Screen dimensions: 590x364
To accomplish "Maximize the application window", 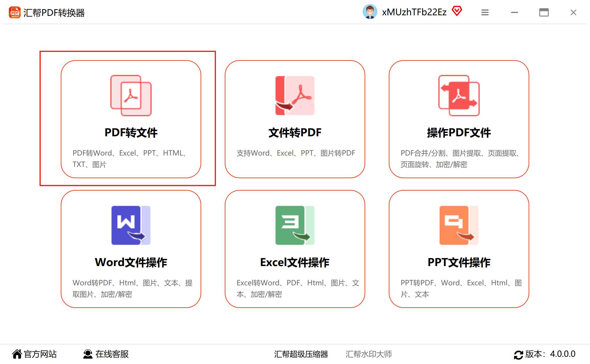I will [544, 12].
